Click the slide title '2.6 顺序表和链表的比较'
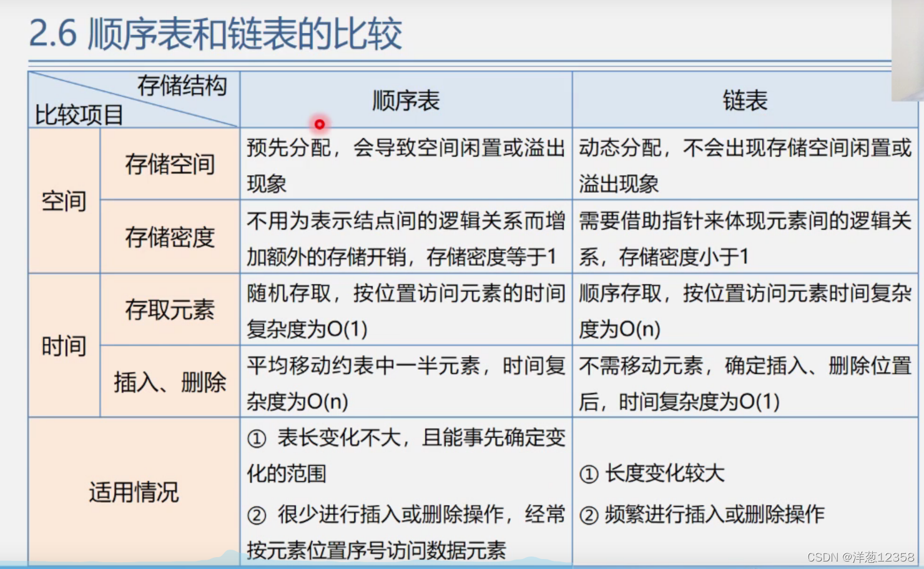The width and height of the screenshot is (924, 569). click(215, 34)
